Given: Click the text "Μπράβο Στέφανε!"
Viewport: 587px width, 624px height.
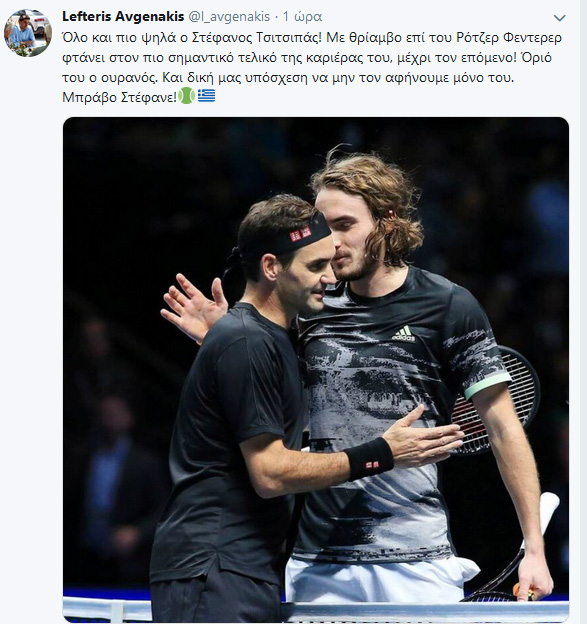Looking at the screenshot, I should pyautogui.click(x=119, y=98).
